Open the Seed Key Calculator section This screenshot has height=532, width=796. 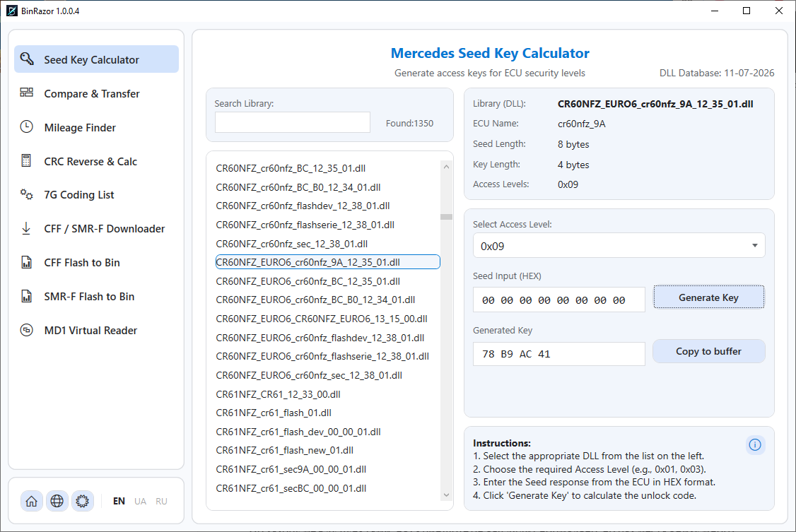click(96, 59)
